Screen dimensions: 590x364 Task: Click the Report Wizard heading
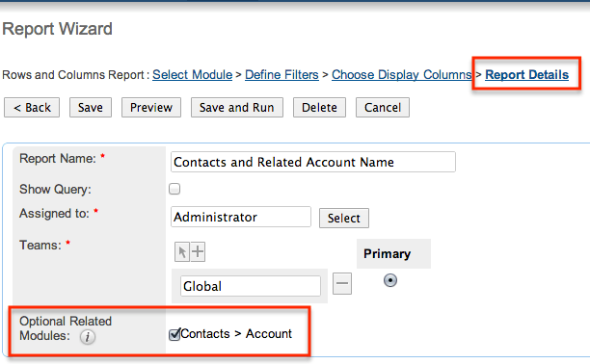[58, 29]
